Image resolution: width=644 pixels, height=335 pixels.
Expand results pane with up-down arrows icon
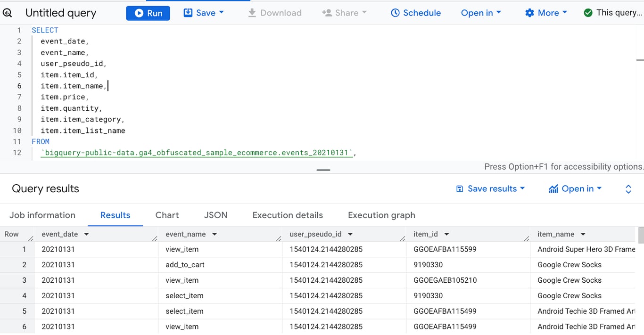click(x=628, y=189)
